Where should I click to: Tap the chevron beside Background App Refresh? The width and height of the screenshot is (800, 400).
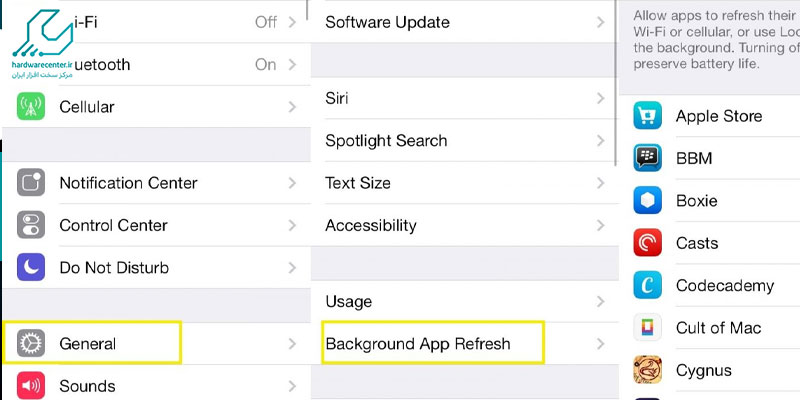[x=600, y=344]
